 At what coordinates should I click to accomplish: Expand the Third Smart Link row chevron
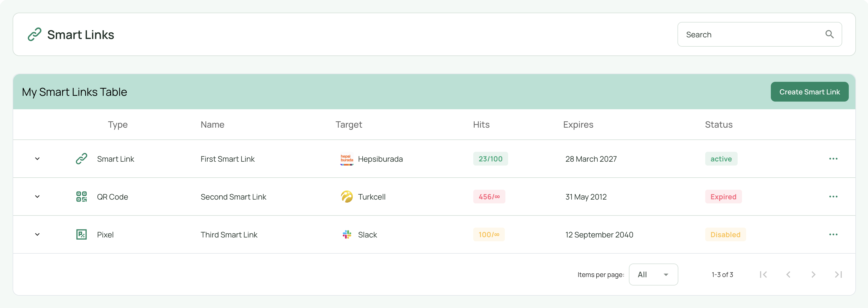(37, 234)
